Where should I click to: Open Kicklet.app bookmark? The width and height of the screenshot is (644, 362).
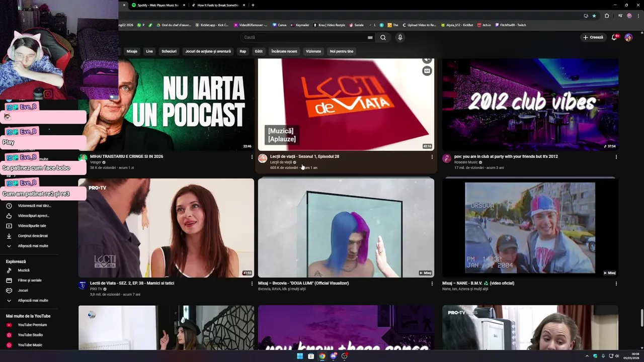212,25
